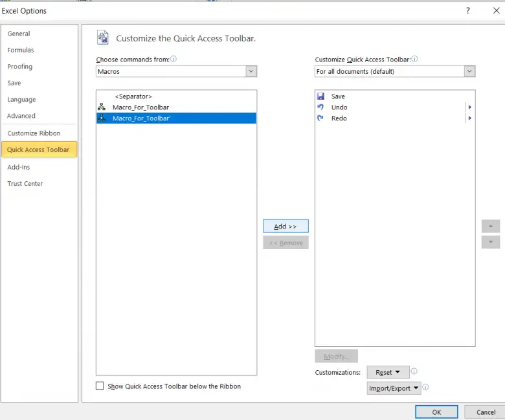Expand the Reset customizations dropdown
The image size is (505, 420).
tap(387, 373)
